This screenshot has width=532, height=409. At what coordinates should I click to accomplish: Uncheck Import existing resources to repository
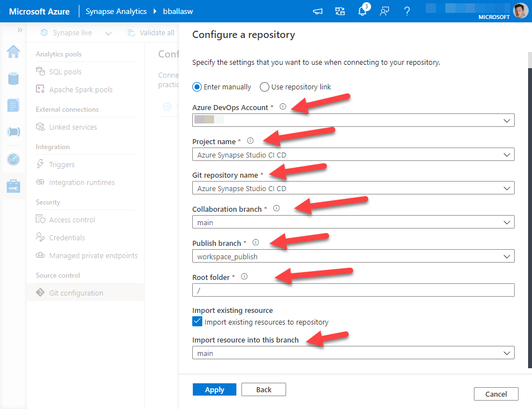pos(197,321)
